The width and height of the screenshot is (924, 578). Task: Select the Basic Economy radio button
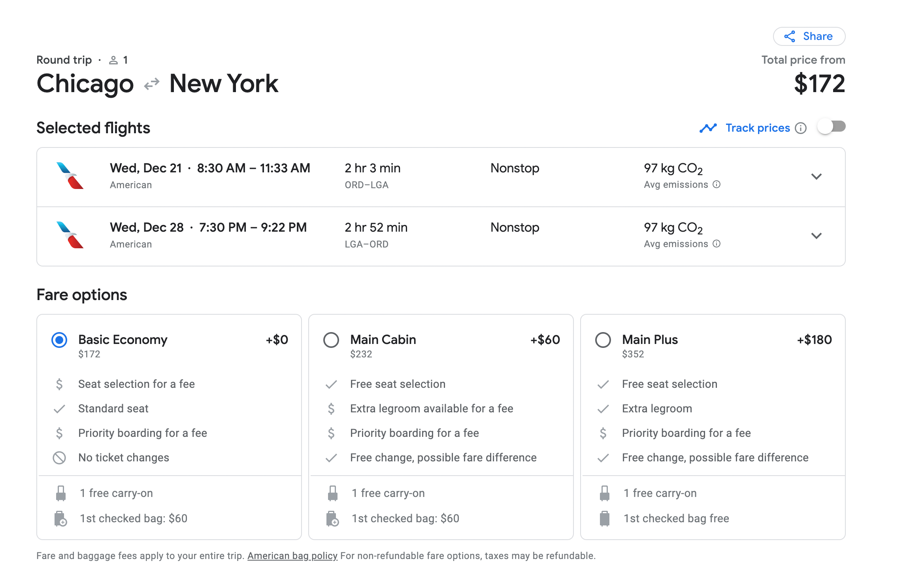pyautogui.click(x=59, y=340)
